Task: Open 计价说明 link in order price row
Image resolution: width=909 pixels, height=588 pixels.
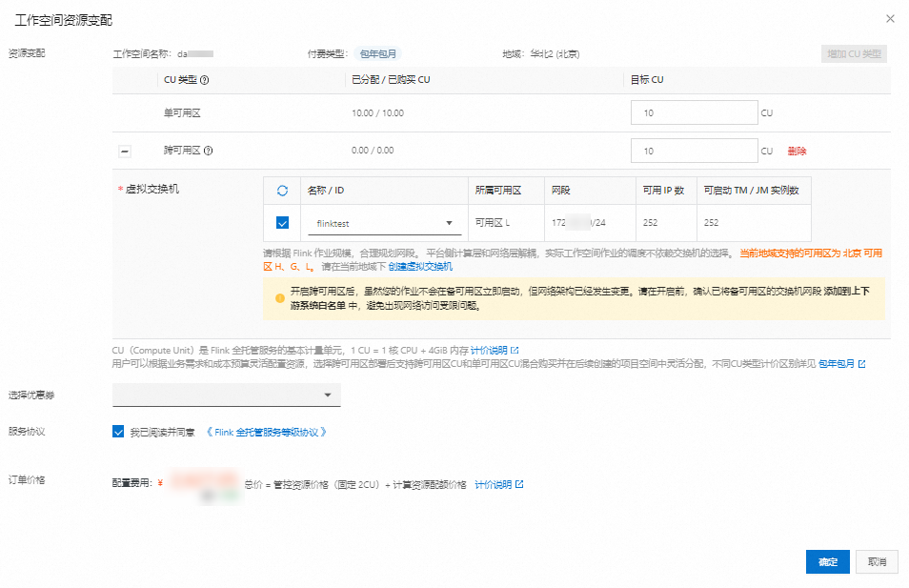Action: pos(493,485)
